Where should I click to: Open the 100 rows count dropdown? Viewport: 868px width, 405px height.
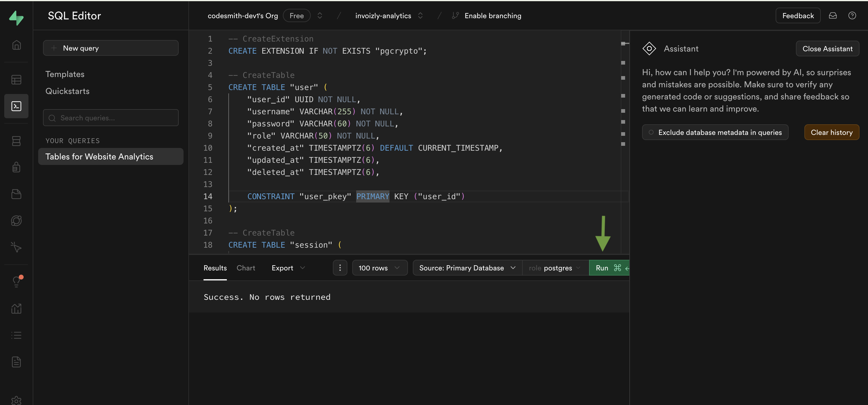pyautogui.click(x=379, y=267)
